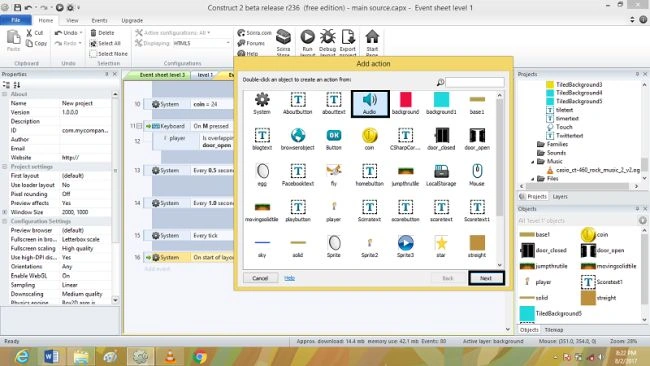The width and height of the screenshot is (650, 366).
Task: Select the base1 object in dialog
Action: click(477, 103)
